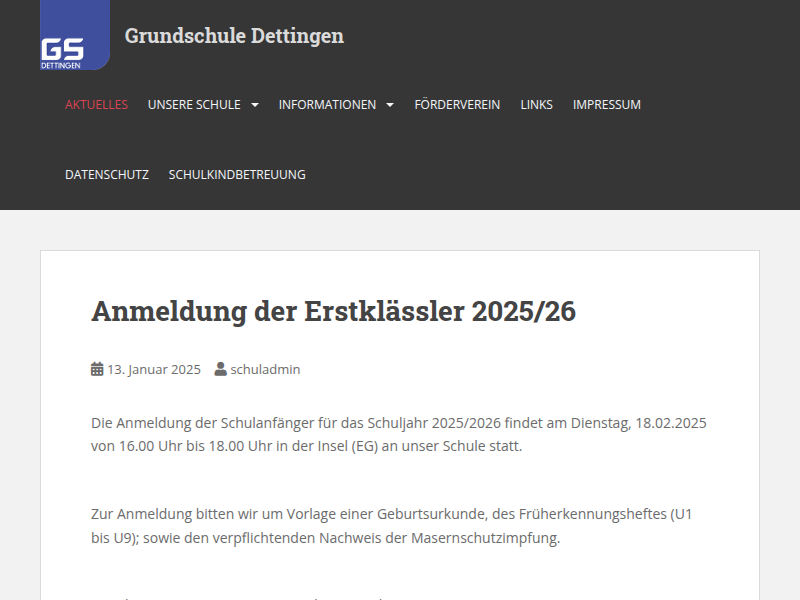Open SCHULKINDBETREUUNG

237,174
